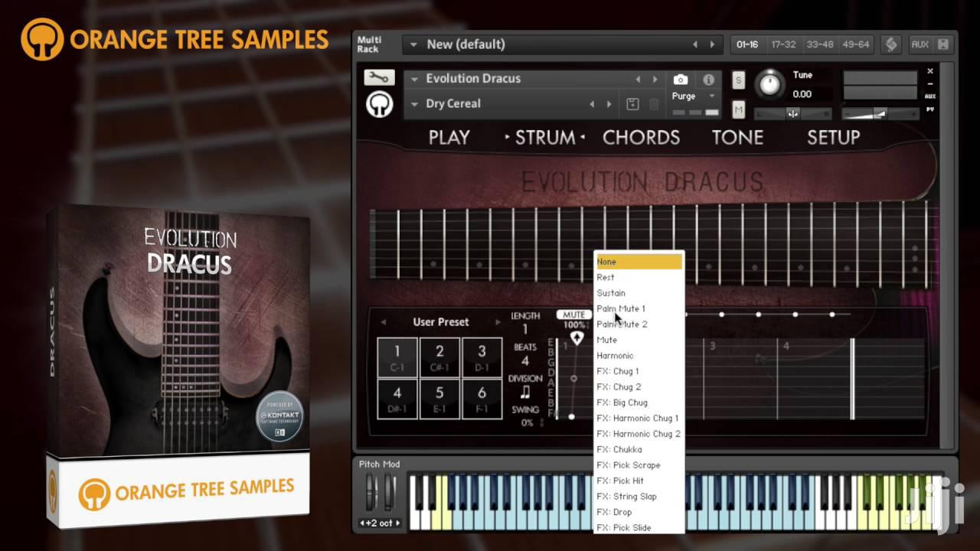Viewport: 980px width, 551px height.
Task: Choose None in articulation menu
Action: point(639,262)
